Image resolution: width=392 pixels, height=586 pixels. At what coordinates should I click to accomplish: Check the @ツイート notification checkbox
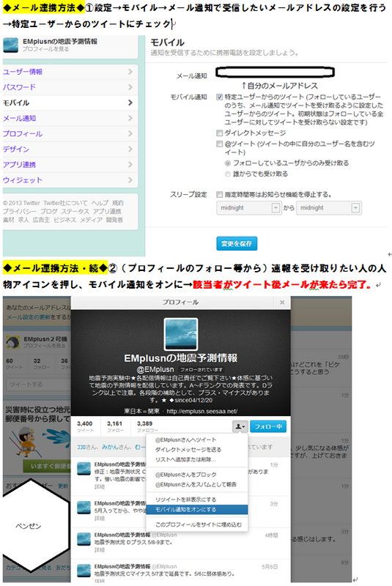[x=219, y=144]
